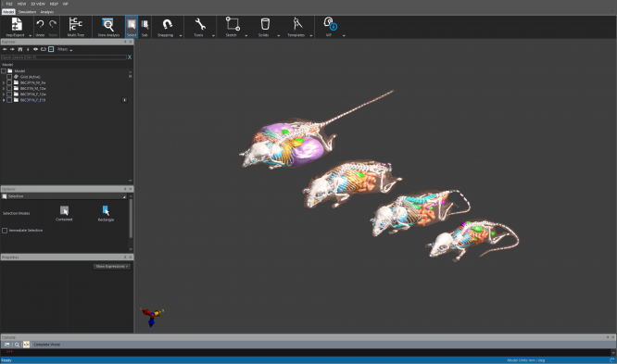Click the Show Expressions button
The height and width of the screenshot is (364, 617).
pos(112,267)
